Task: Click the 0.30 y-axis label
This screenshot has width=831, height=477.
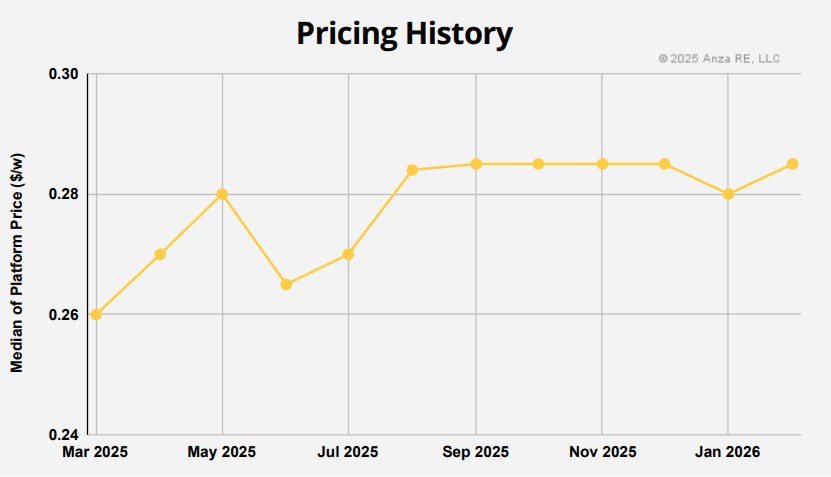Action: pyautogui.click(x=64, y=75)
